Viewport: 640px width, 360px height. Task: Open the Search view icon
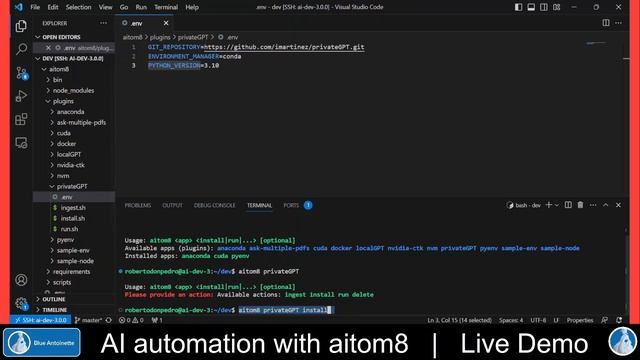click(x=21, y=49)
